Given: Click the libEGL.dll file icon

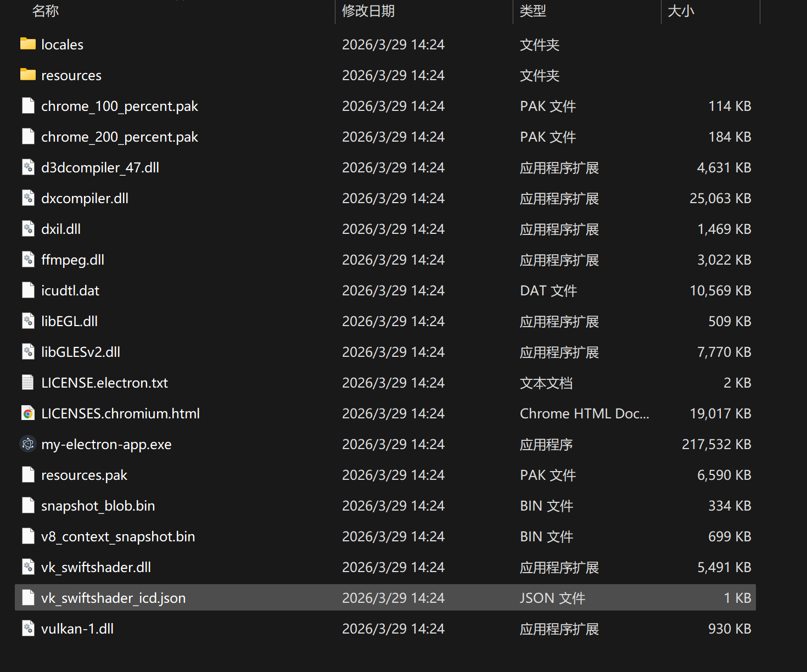Looking at the screenshot, I should (x=28, y=321).
